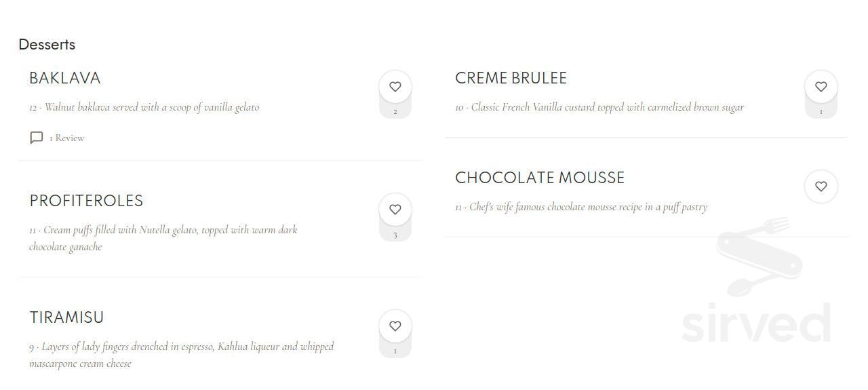Viewport: 868px width, 390px height.
Task: Click the Profiteroles like count of 3
Action: pyautogui.click(x=395, y=235)
